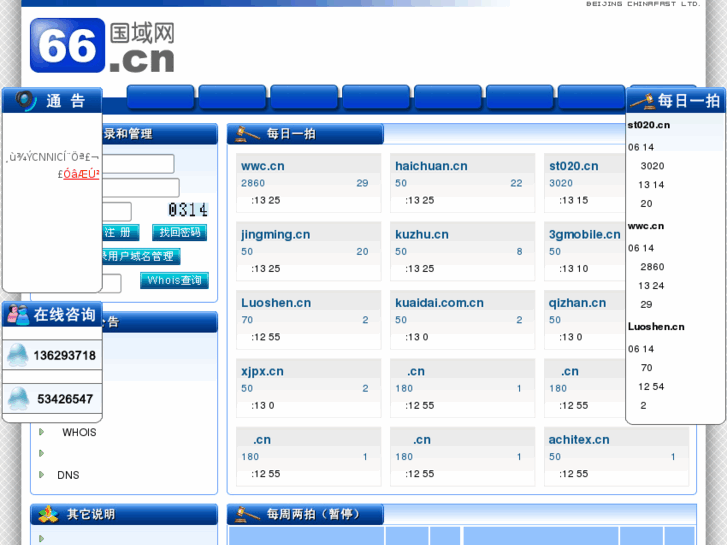Click the 通告 panel speaker icon

tap(26, 100)
